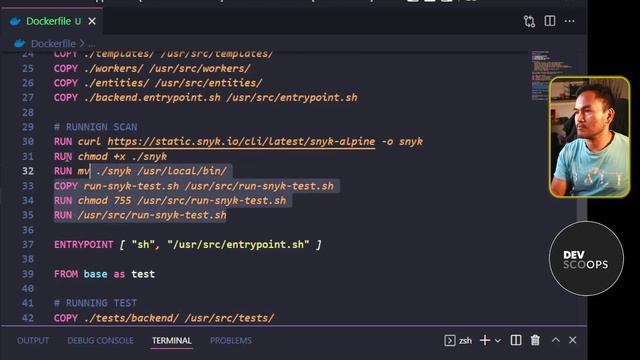Image resolution: width=640 pixels, height=360 pixels.
Task: Switch to the OUTPUT panel tab
Action: point(33,340)
